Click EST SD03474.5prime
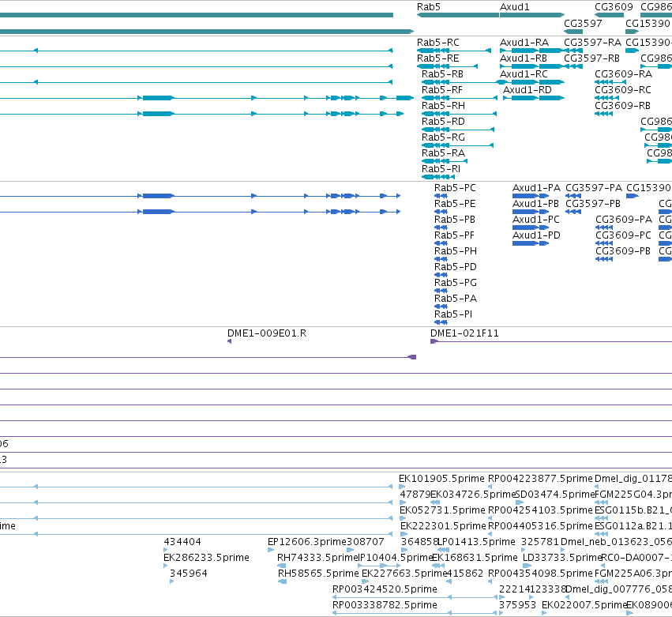The height and width of the screenshot is (617, 672). coord(554,495)
